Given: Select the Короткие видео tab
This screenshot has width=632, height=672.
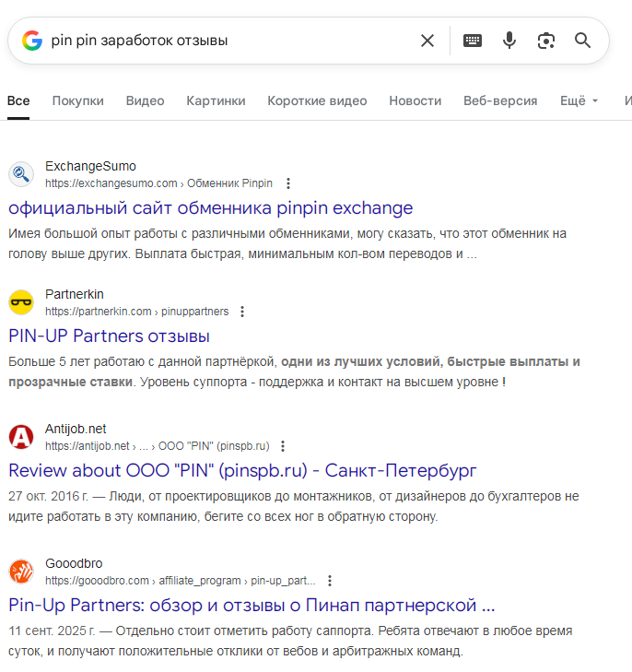Looking at the screenshot, I should point(317,100).
